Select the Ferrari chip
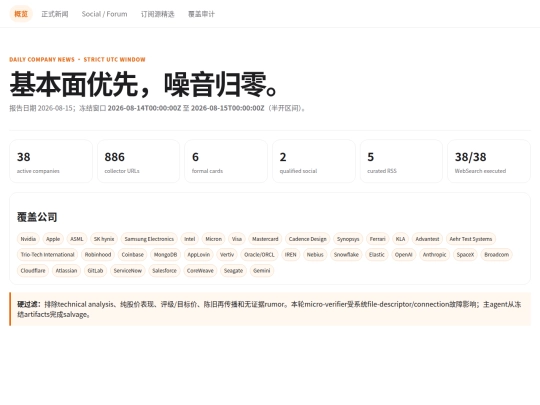Screen dimensions: 540x405 pos(377,239)
